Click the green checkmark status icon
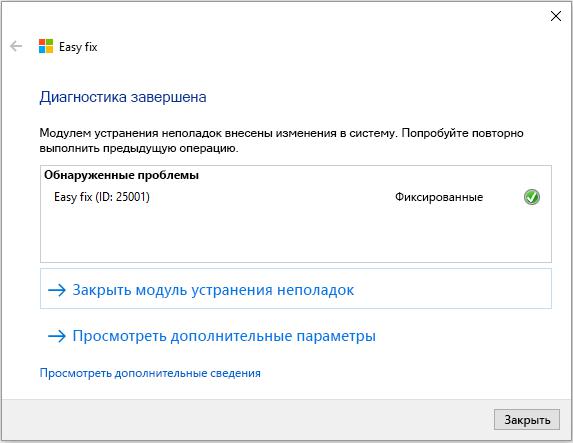The width and height of the screenshot is (573, 443). [x=532, y=197]
